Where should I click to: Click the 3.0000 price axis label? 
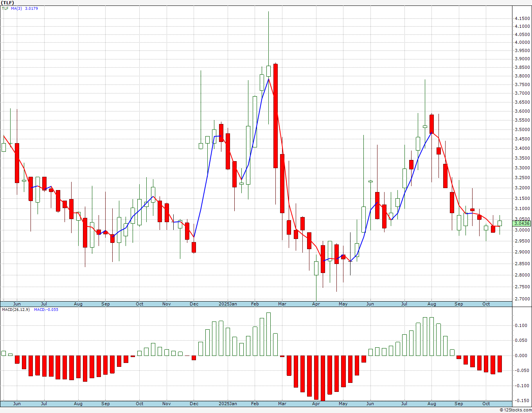[x=523, y=230]
